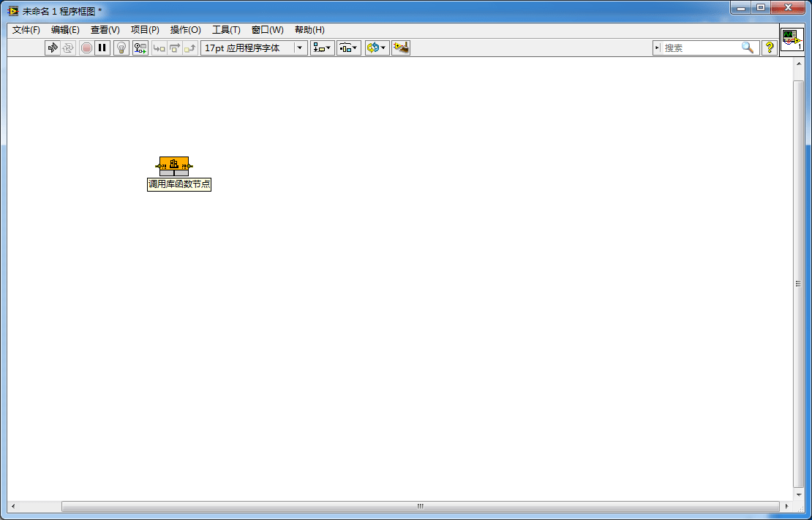The image size is (812, 520).
Task: Open the 17pt application font dropdown
Action: [x=255, y=48]
